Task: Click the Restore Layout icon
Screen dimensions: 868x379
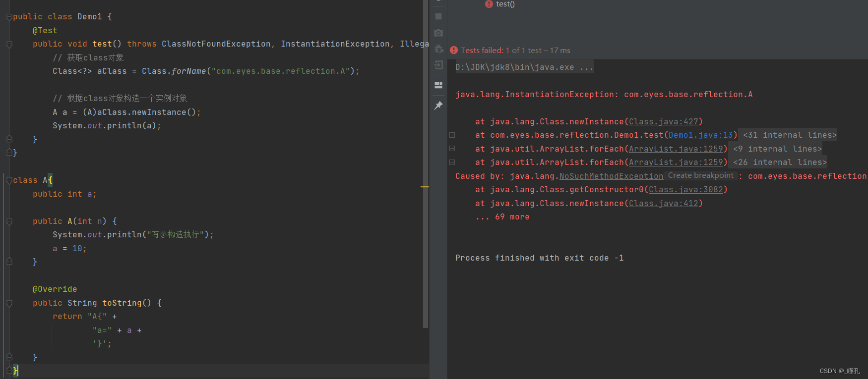Action: tap(438, 85)
